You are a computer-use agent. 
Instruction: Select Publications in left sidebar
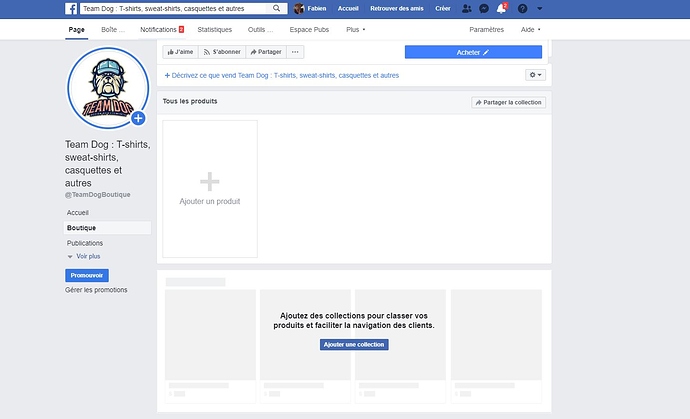[x=85, y=243]
